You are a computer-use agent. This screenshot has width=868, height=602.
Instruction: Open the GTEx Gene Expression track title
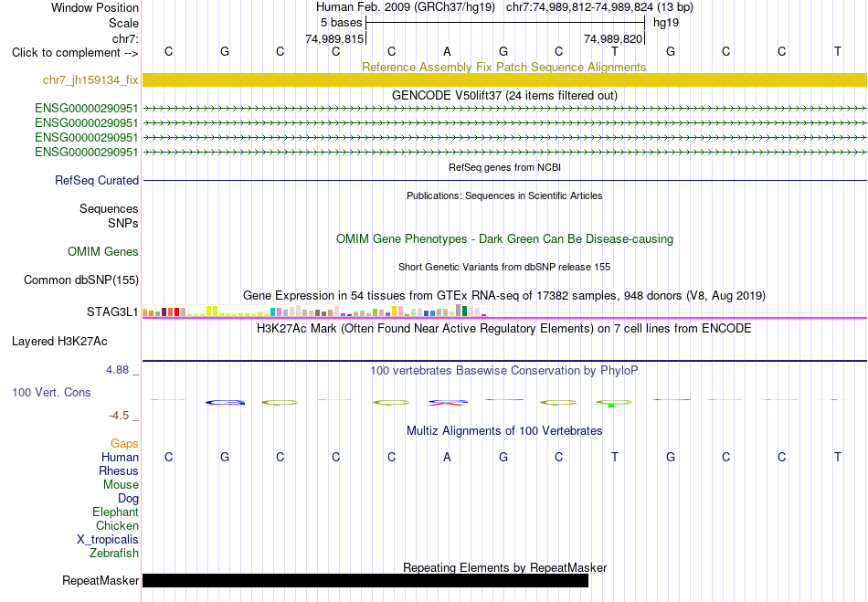504,295
